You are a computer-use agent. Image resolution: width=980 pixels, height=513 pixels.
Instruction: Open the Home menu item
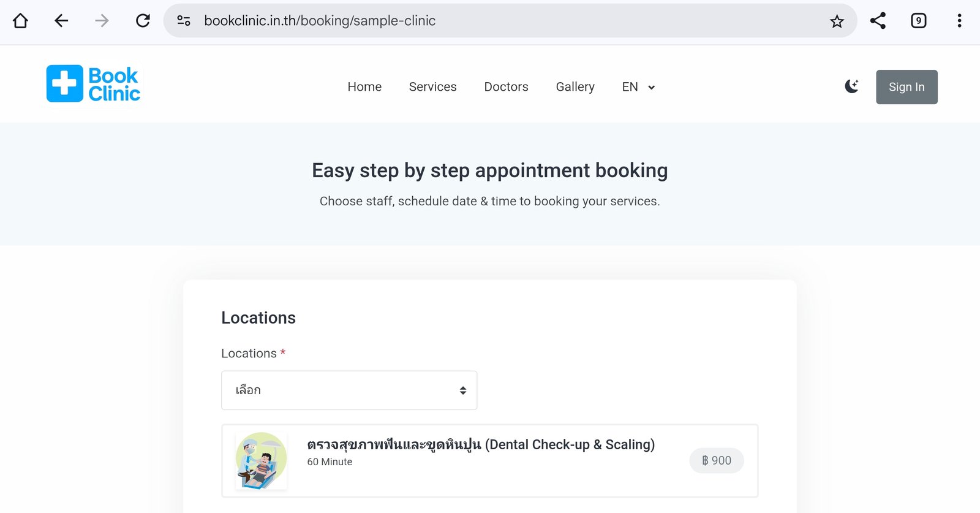click(x=364, y=87)
